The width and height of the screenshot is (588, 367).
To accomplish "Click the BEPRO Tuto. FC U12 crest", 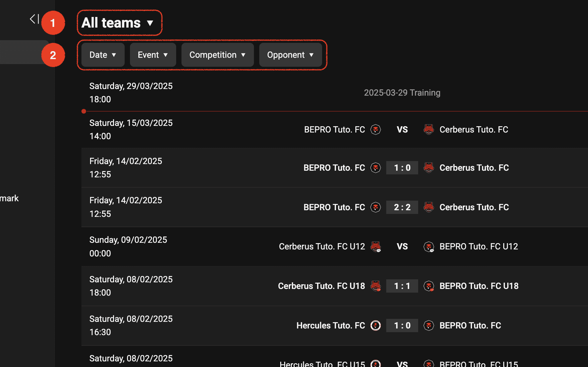I will 429,246.
